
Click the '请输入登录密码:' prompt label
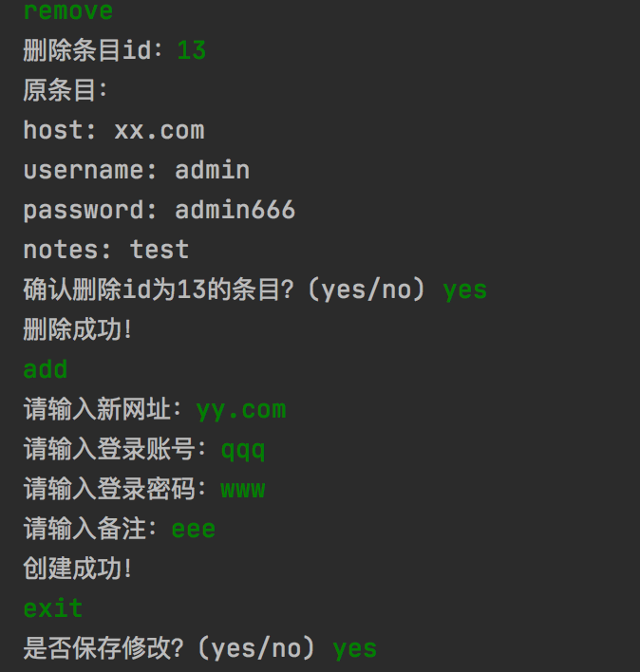(x=115, y=489)
